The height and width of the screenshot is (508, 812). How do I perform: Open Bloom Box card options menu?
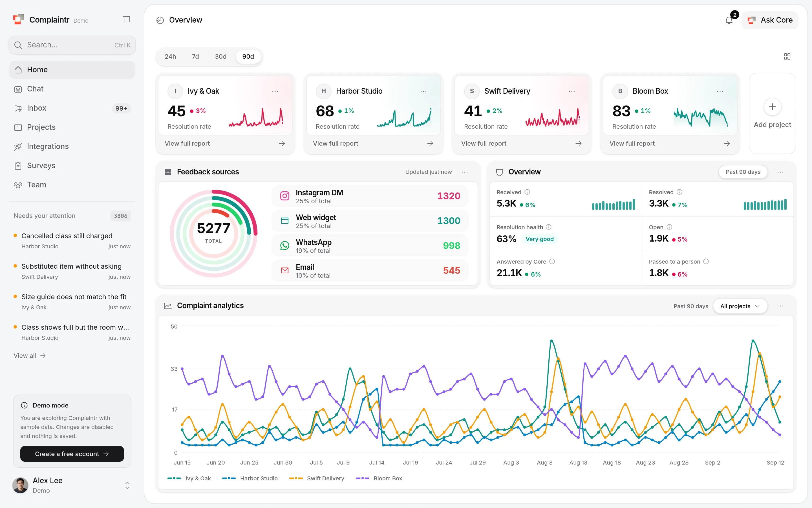click(720, 91)
